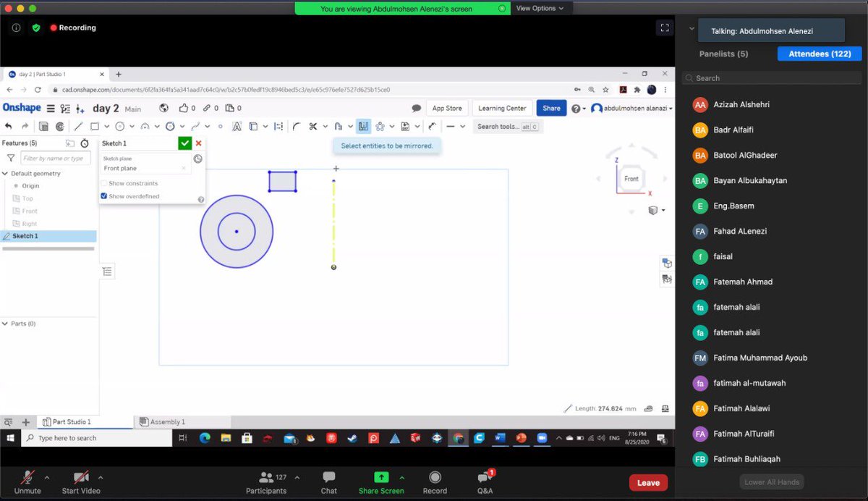Select the Circle sketch tool
868x501 pixels.
point(120,126)
